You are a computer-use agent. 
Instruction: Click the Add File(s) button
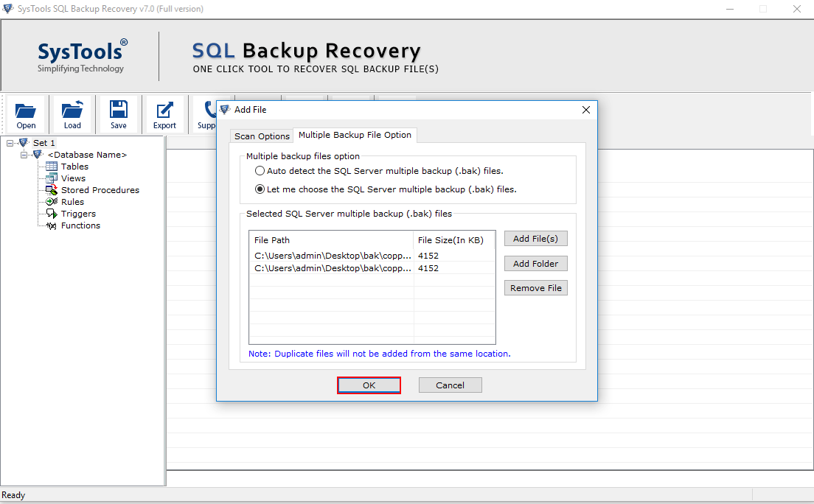coord(536,239)
